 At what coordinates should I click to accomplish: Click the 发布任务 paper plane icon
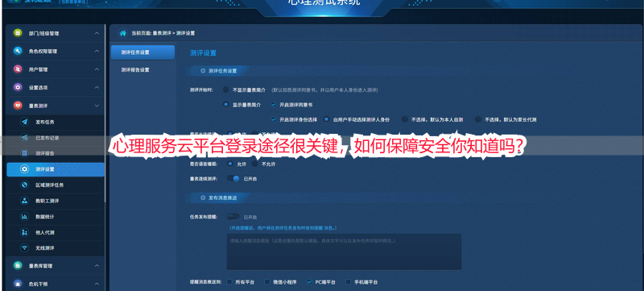[x=25, y=122]
